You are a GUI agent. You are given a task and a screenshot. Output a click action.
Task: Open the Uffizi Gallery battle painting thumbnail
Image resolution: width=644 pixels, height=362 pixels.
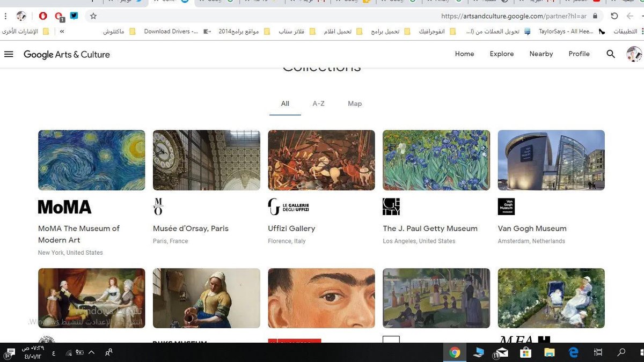coord(321,160)
